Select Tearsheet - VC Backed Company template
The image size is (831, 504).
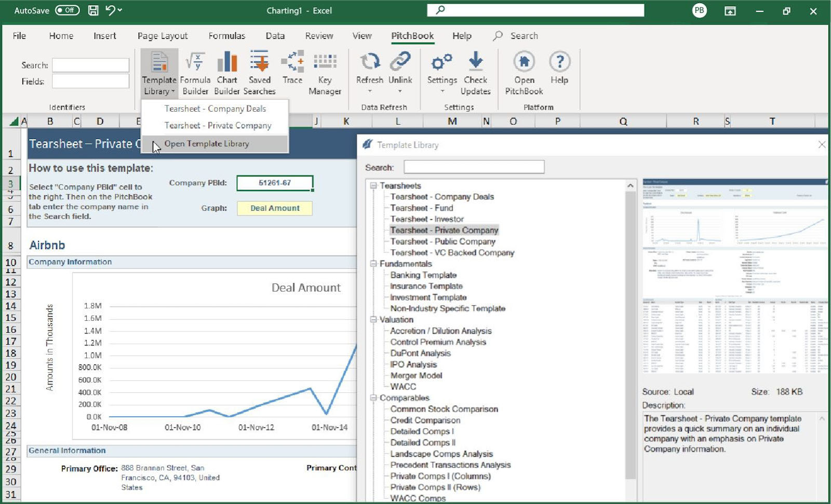point(452,252)
